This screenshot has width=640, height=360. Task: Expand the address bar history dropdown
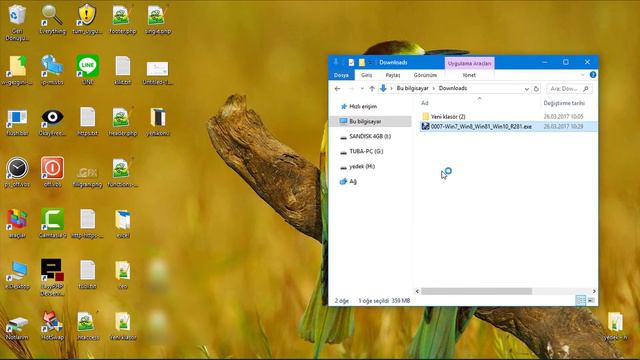527,89
